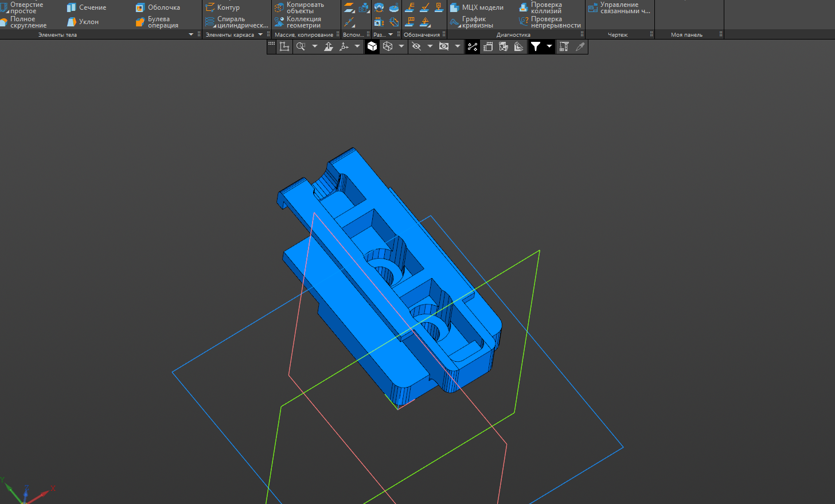Click the frame with orange arrows icon
The image size is (835, 504).
coord(379,22)
